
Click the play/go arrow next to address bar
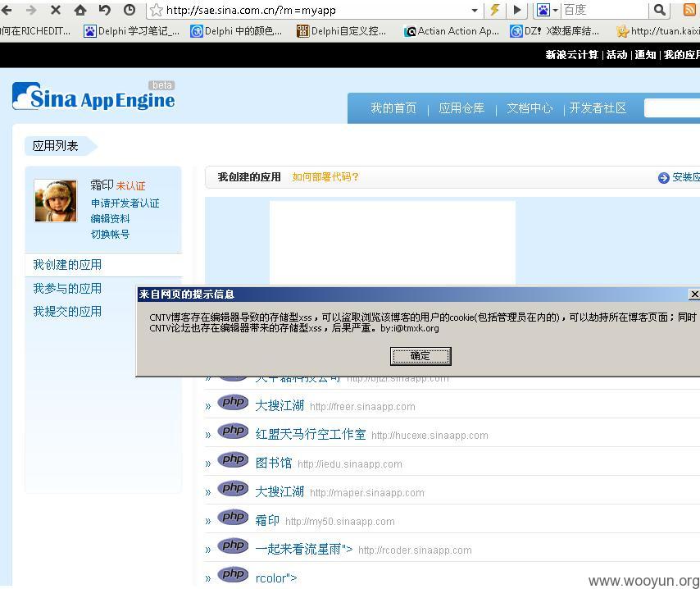click(x=517, y=9)
